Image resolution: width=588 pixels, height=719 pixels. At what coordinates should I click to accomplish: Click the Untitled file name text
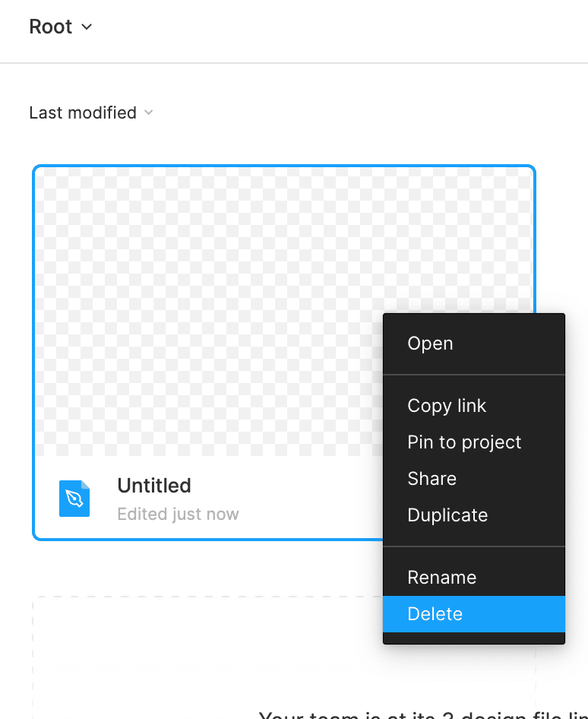pos(154,486)
